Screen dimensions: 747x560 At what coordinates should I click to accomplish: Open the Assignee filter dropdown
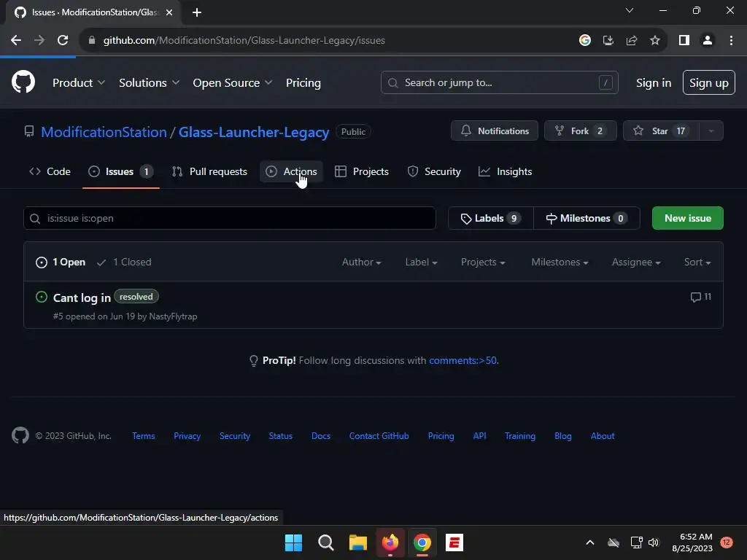click(x=636, y=262)
